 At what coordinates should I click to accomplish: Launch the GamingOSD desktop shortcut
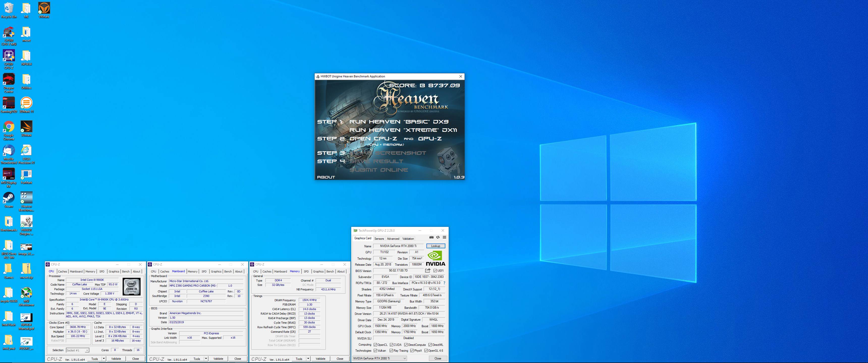9,105
